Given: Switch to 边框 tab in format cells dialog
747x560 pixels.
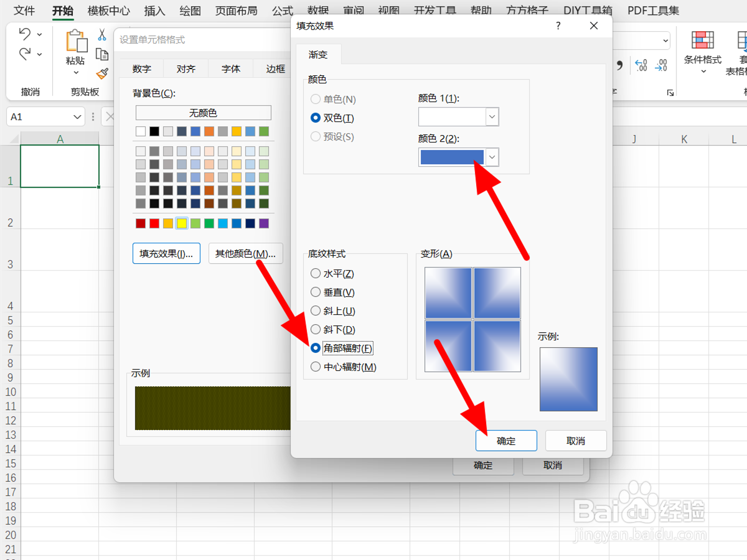Looking at the screenshot, I should tap(276, 69).
